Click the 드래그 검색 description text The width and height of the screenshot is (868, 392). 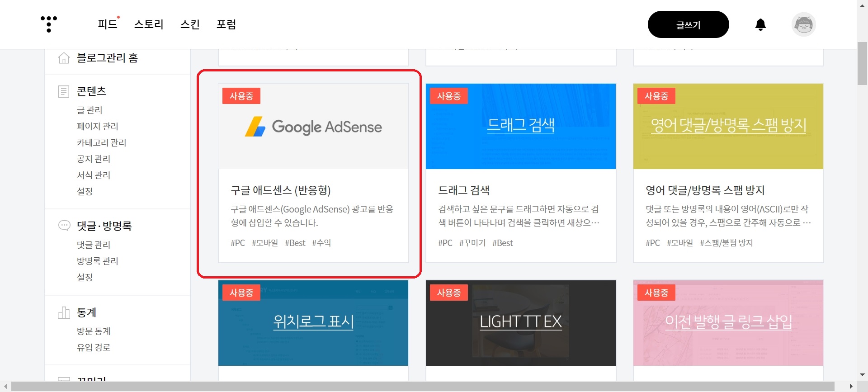click(x=519, y=216)
